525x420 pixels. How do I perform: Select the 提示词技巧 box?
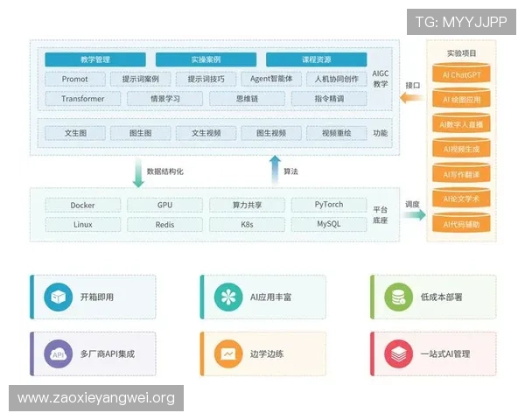[206, 79]
